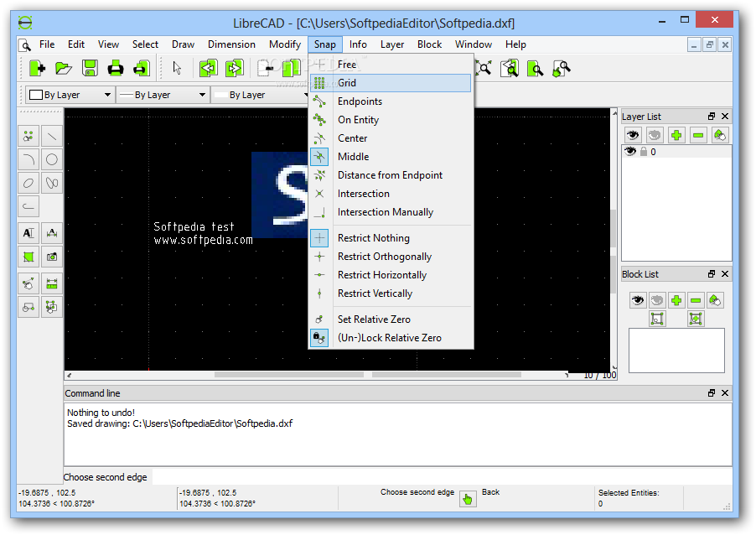This screenshot has width=756, height=535.
Task: Float the Layer List panel
Action: pyautogui.click(x=712, y=117)
